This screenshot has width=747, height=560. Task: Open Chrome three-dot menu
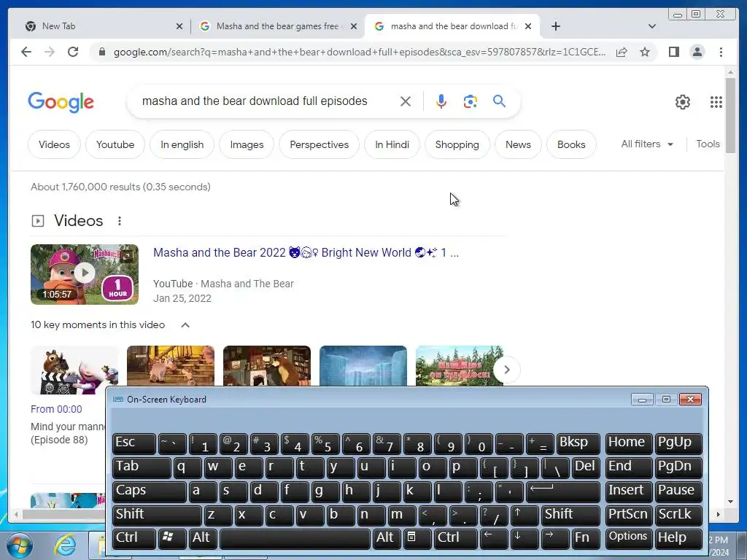[x=721, y=52]
